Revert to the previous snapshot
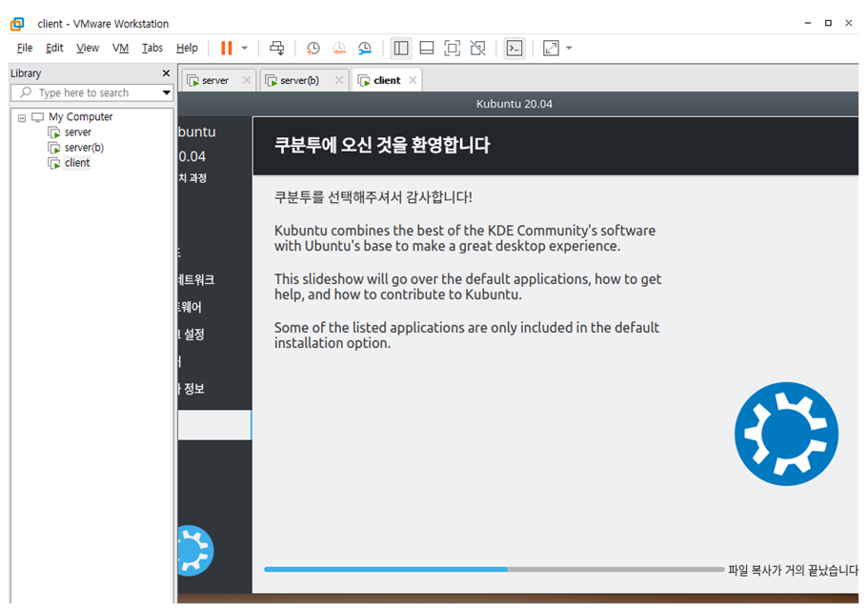This screenshot has height=610, width=868. click(x=339, y=49)
